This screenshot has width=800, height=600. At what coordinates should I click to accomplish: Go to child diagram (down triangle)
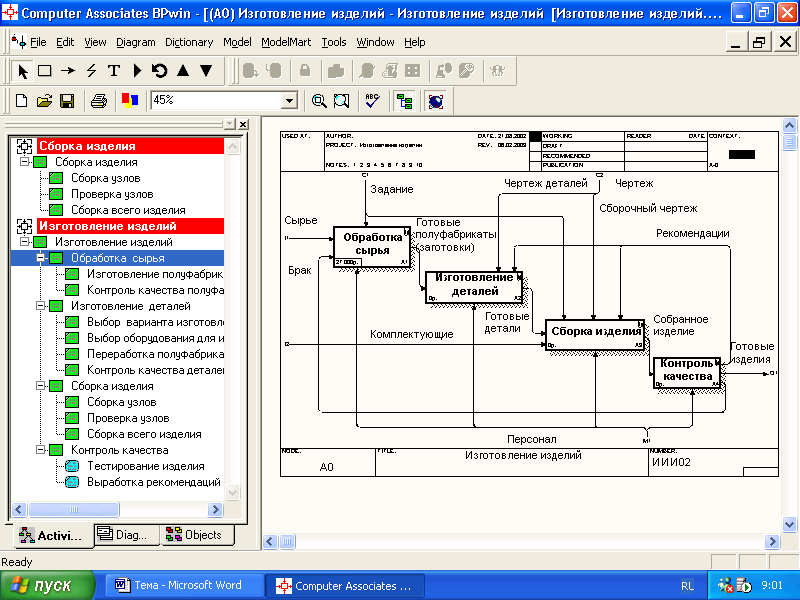click(206, 71)
